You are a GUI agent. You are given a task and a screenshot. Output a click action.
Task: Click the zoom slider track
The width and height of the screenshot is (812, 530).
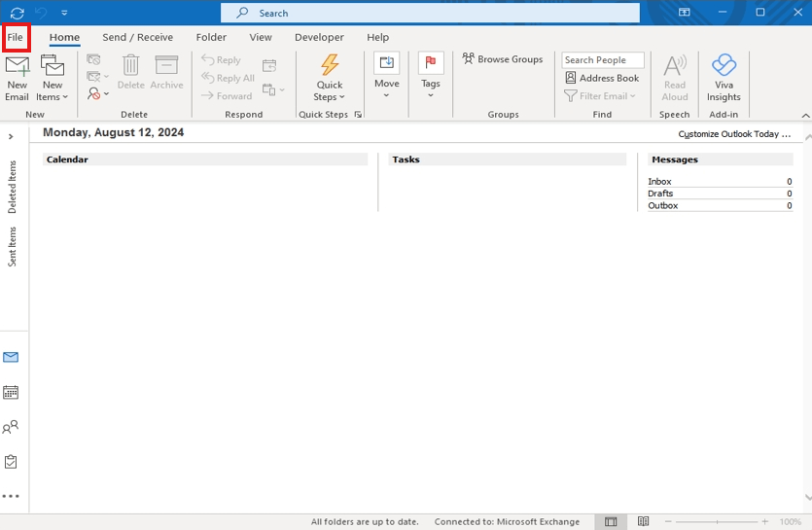pyautogui.click(x=717, y=521)
